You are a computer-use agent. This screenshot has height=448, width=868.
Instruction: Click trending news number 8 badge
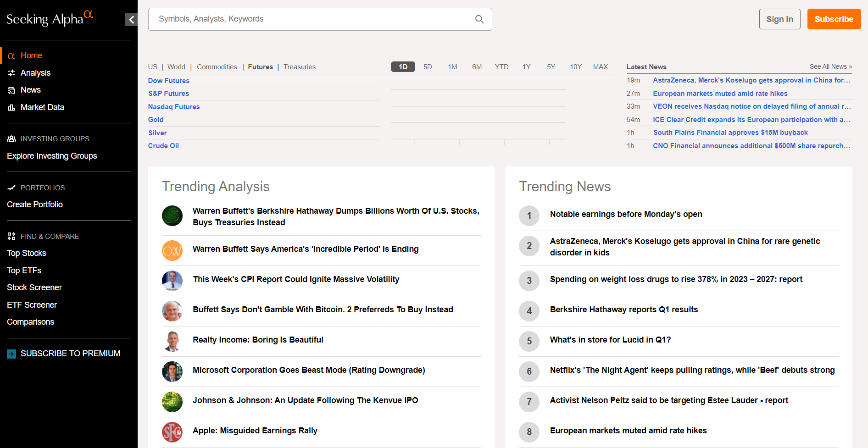[x=529, y=432]
